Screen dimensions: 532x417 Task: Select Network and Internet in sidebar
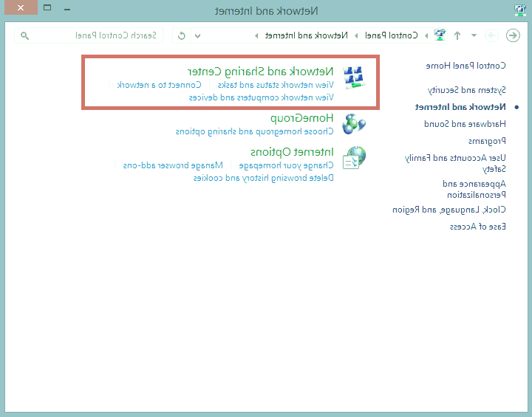tap(460, 107)
